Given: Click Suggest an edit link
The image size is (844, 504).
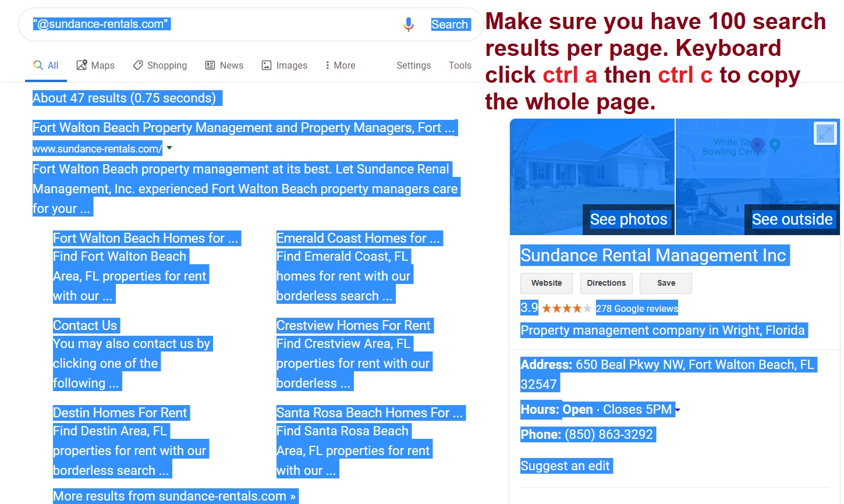Looking at the screenshot, I should (565, 466).
